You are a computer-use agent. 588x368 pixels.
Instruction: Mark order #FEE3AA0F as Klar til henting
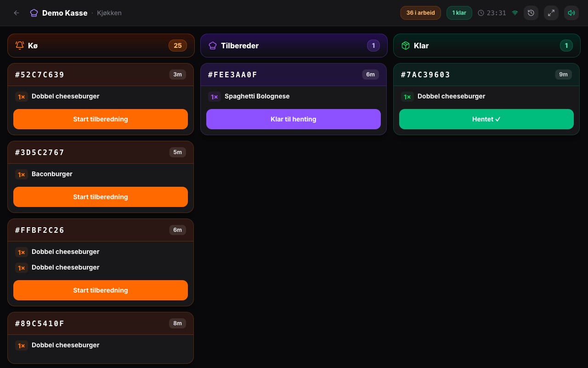click(294, 119)
